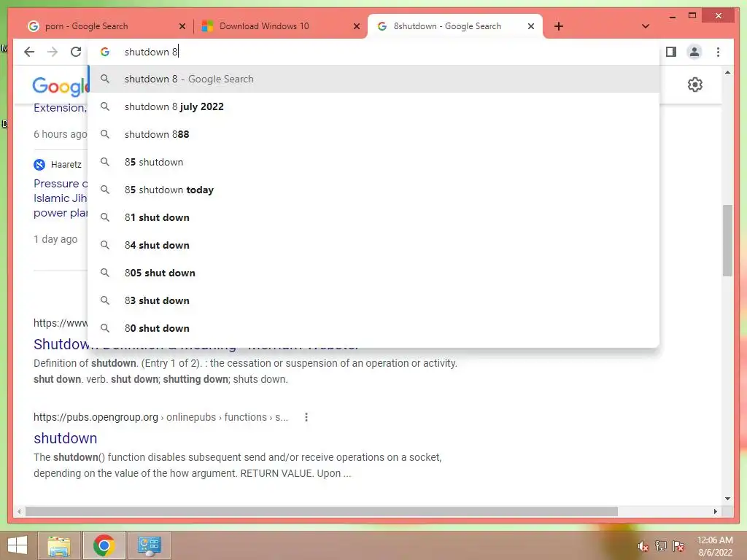Click the search icon beside '85 shutdown'
This screenshot has height=560, width=747.
(x=105, y=162)
